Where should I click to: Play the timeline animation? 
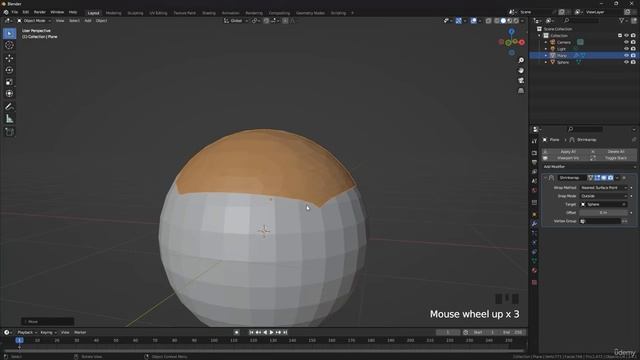point(271,332)
